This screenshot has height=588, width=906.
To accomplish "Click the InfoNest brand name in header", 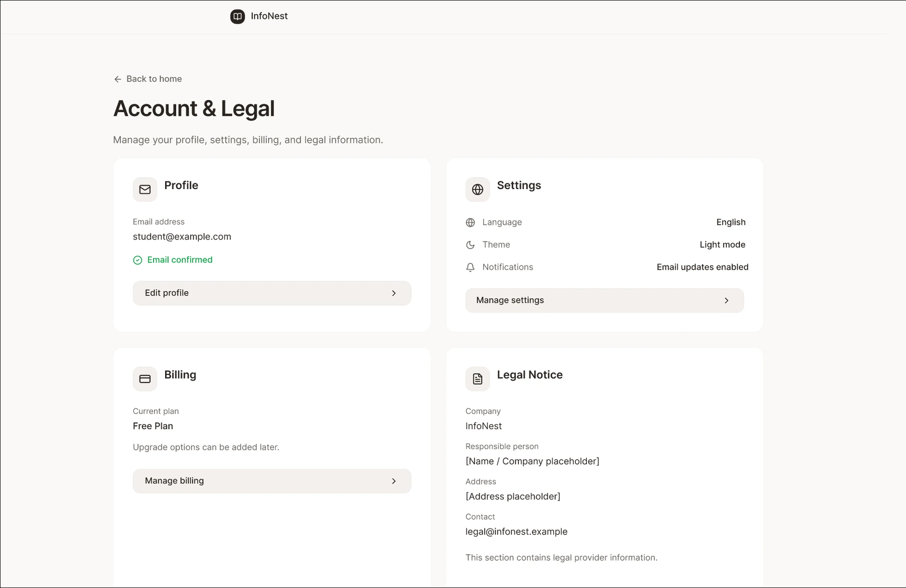I will pos(269,16).
